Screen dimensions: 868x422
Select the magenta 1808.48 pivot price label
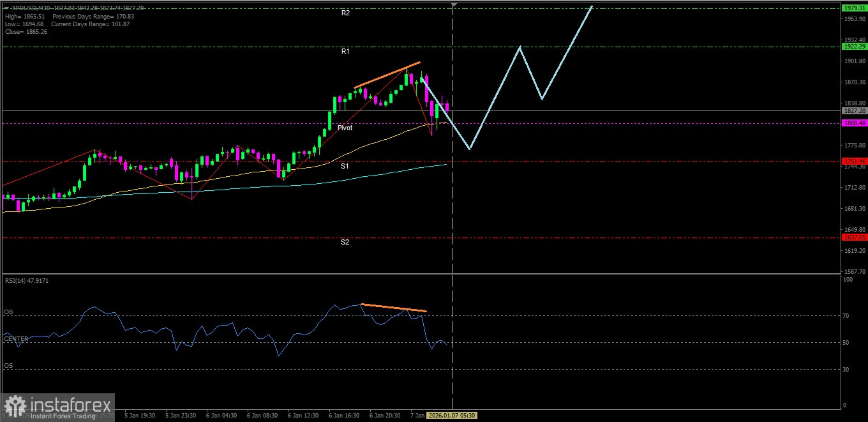point(853,123)
